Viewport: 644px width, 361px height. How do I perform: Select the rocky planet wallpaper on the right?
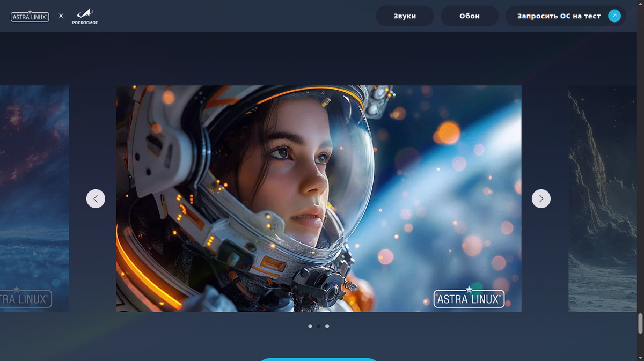[x=603, y=198]
